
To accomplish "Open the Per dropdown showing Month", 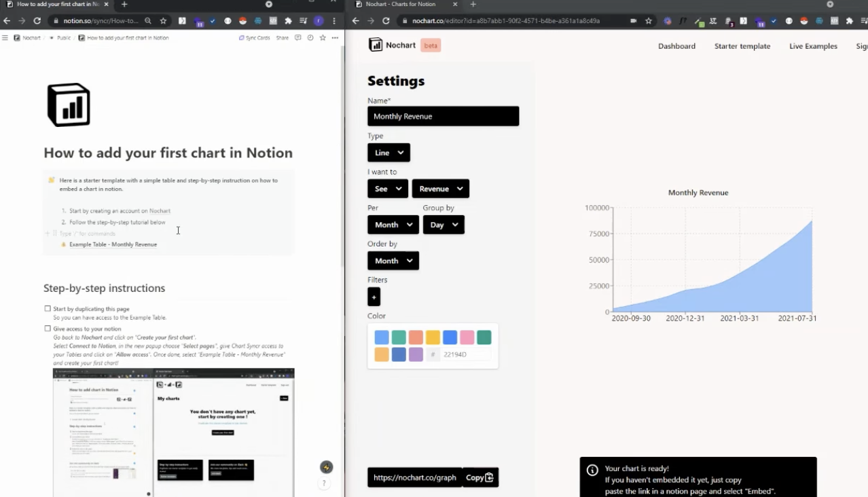I will click(393, 225).
